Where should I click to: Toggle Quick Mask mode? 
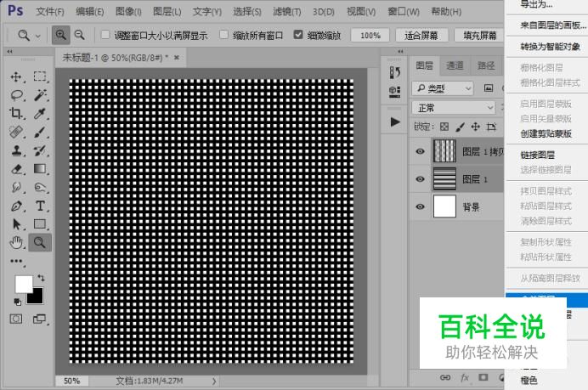click(x=16, y=319)
